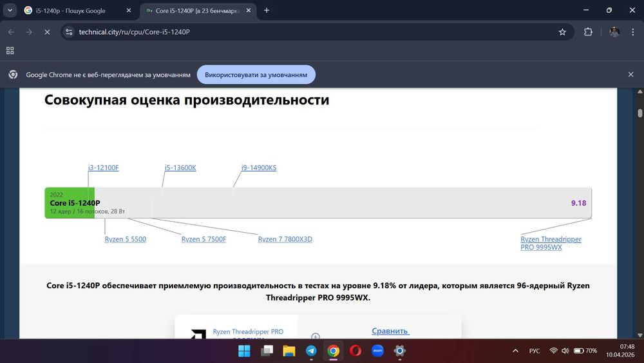Open the i5-13600K link

[x=180, y=168]
